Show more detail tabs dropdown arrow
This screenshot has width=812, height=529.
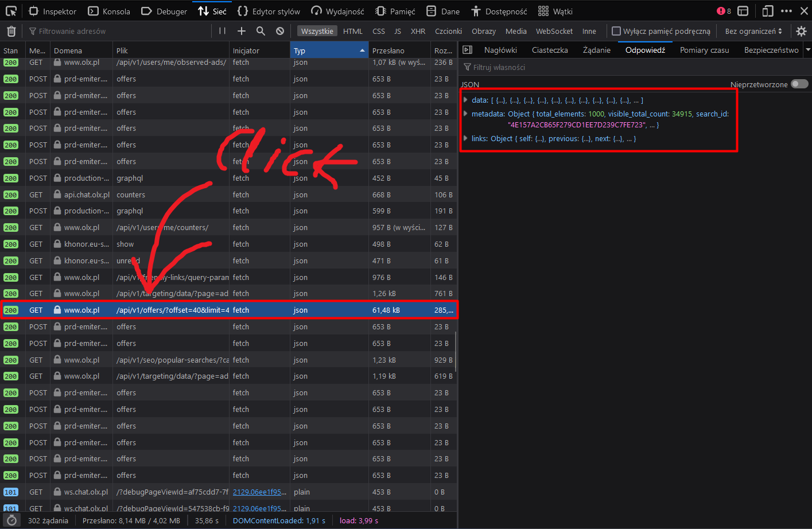pos(808,50)
